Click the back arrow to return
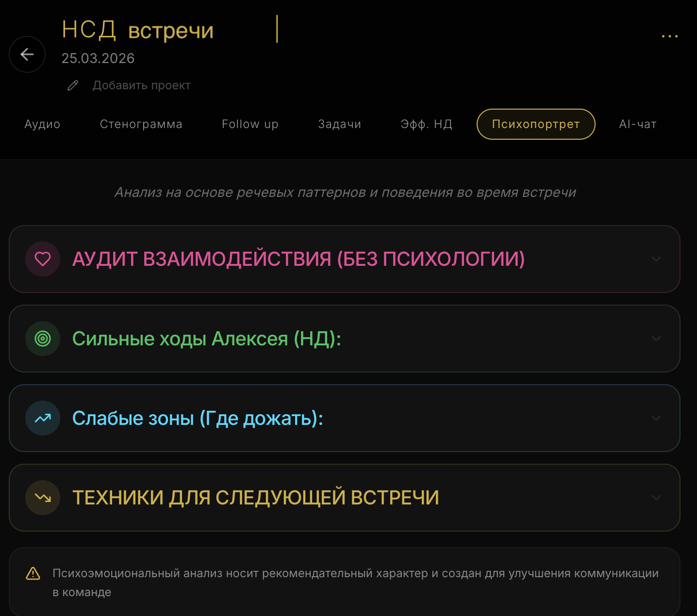 [27, 54]
